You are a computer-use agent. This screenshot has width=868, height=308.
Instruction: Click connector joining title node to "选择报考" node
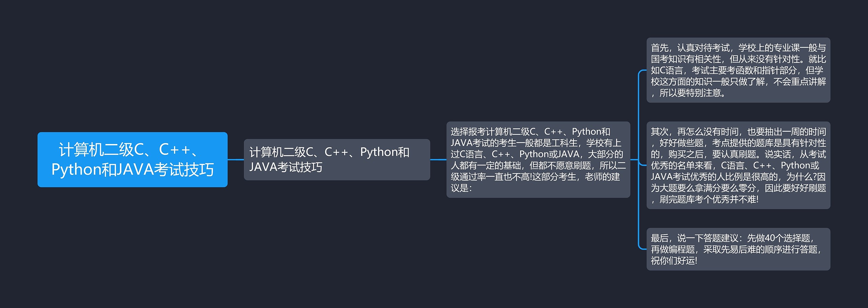(438, 159)
